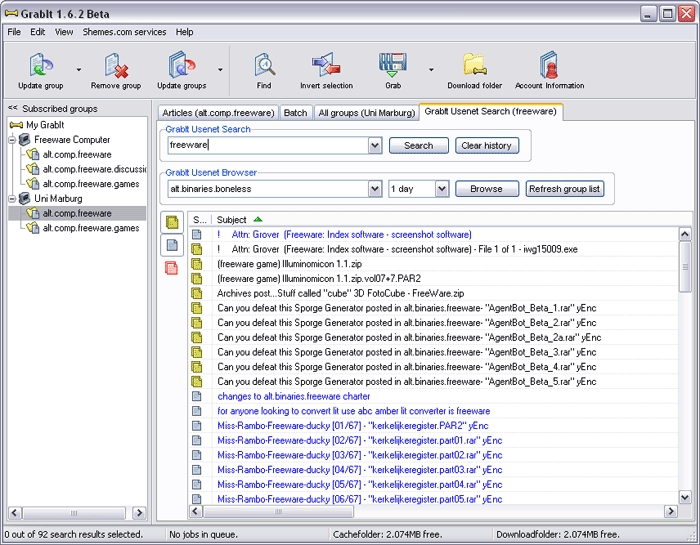
Task: Click the Refresh group list button
Action: [565, 189]
